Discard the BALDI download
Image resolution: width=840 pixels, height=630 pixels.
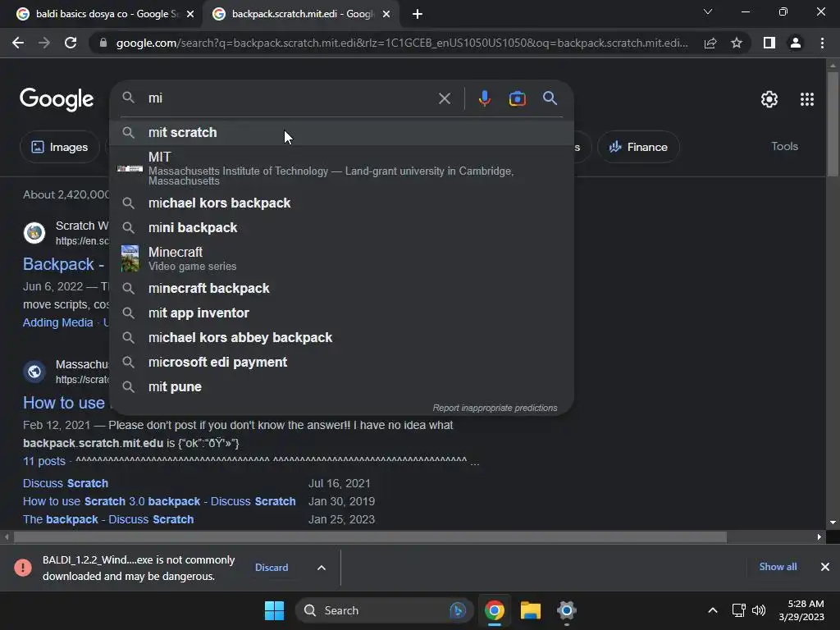(271, 568)
